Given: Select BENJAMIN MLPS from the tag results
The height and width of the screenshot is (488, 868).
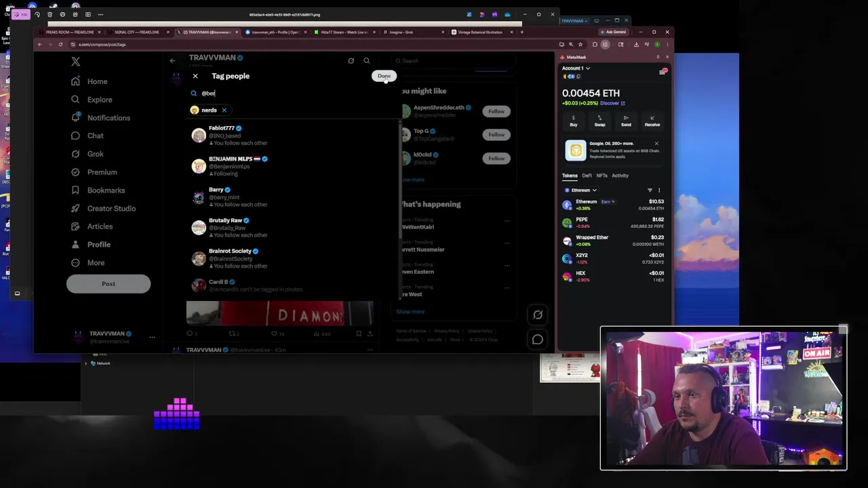Looking at the screenshot, I should tap(293, 166).
